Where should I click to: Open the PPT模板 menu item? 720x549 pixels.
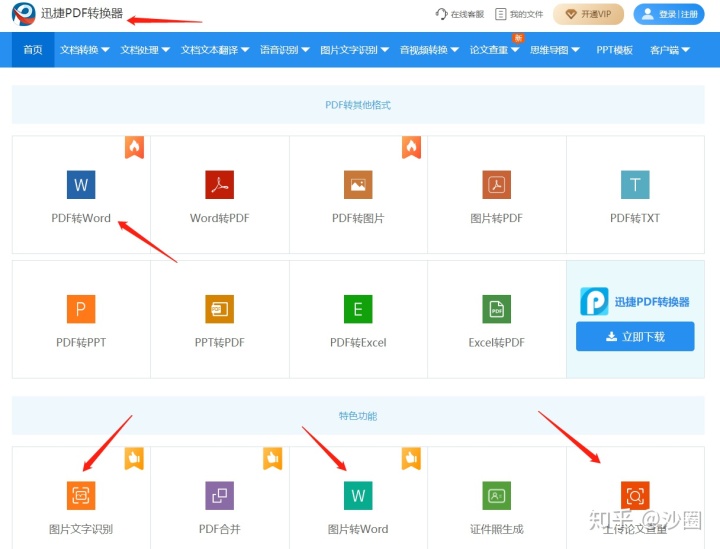614,50
